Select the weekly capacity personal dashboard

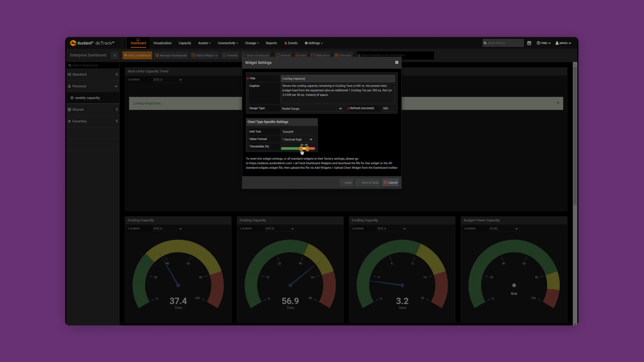click(x=88, y=98)
